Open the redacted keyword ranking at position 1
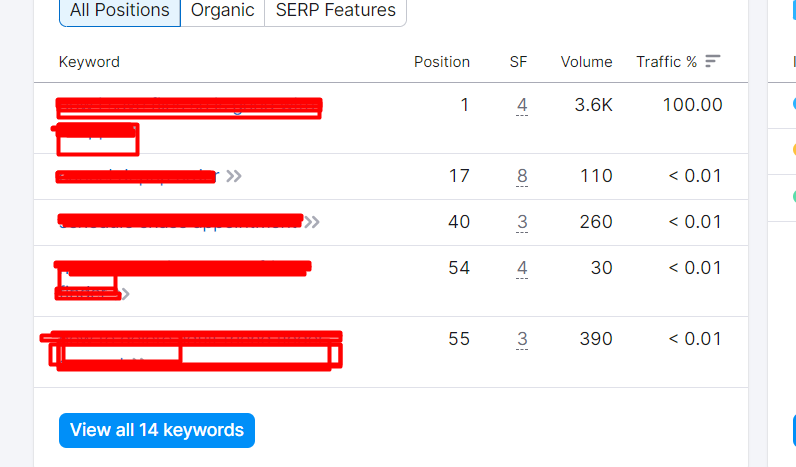Screen dimensions: 796x467 coord(189,126)
